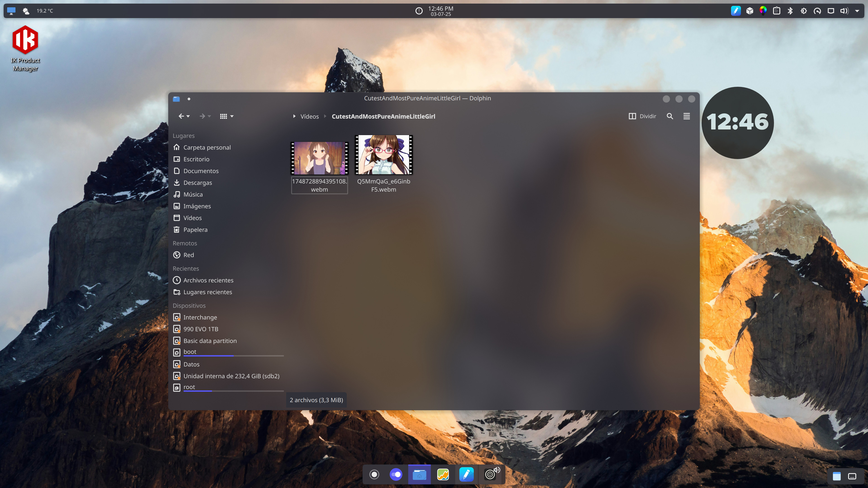Click top panel clock 12:46 PM
The height and width of the screenshot is (488, 868).
pos(441,11)
